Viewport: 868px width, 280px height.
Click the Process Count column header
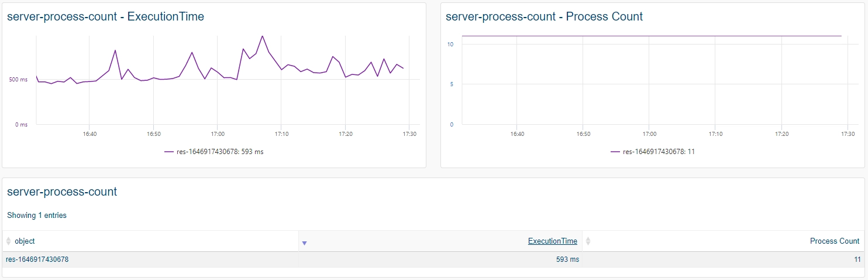tap(835, 241)
